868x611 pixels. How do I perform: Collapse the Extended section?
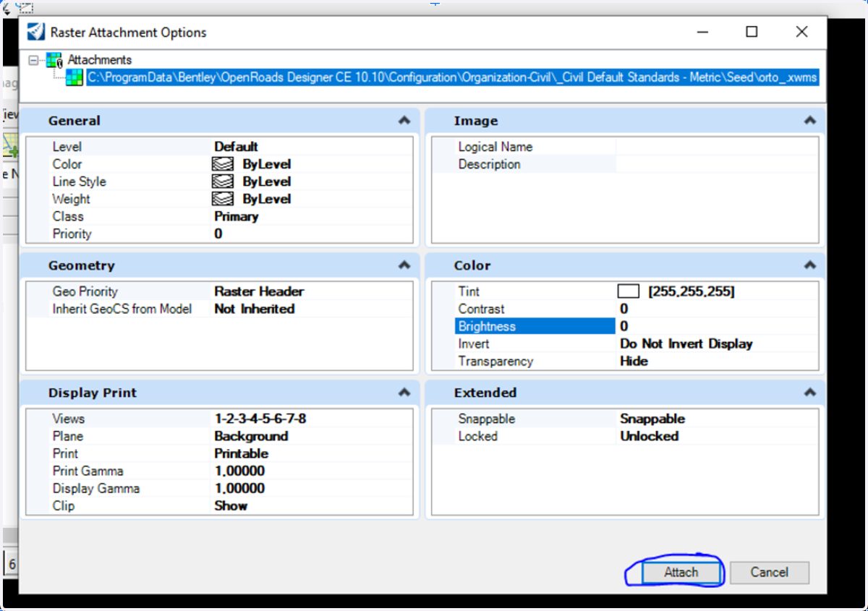[809, 393]
